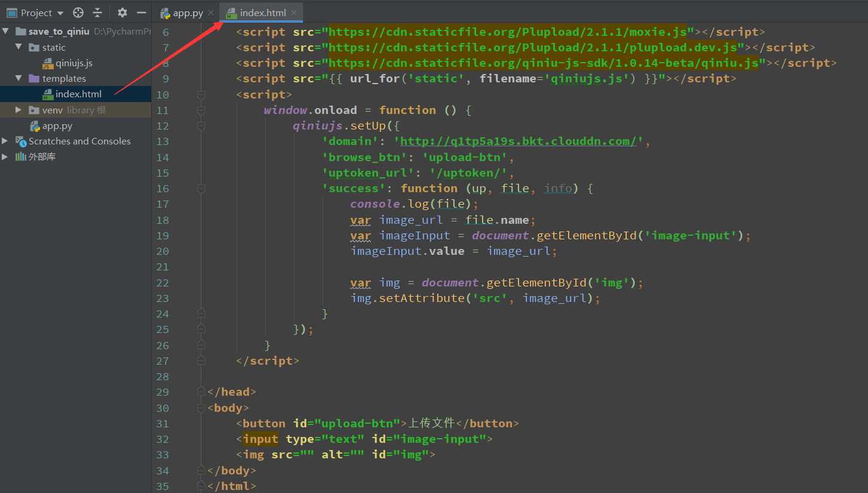Image resolution: width=868 pixels, height=493 pixels.
Task: Click the moxie.js script URL
Action: coord(508,32)
